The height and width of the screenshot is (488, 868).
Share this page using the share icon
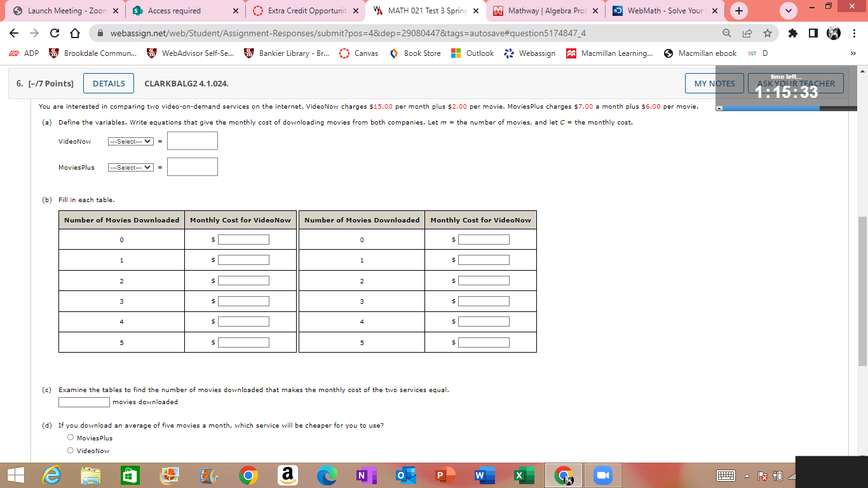click(x=747, y=33)
